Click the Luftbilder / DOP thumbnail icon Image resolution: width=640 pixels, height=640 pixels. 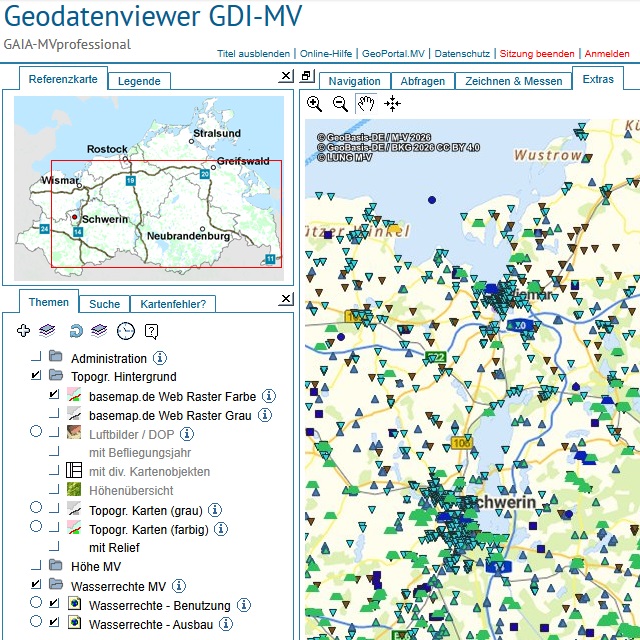(x=74, y=432)
